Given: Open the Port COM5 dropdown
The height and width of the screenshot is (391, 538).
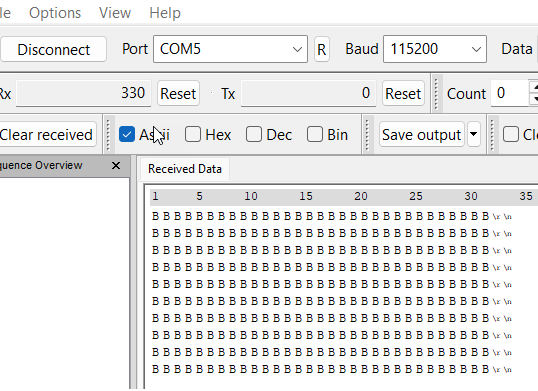Looking at the screenshot, I should [230, 49].
